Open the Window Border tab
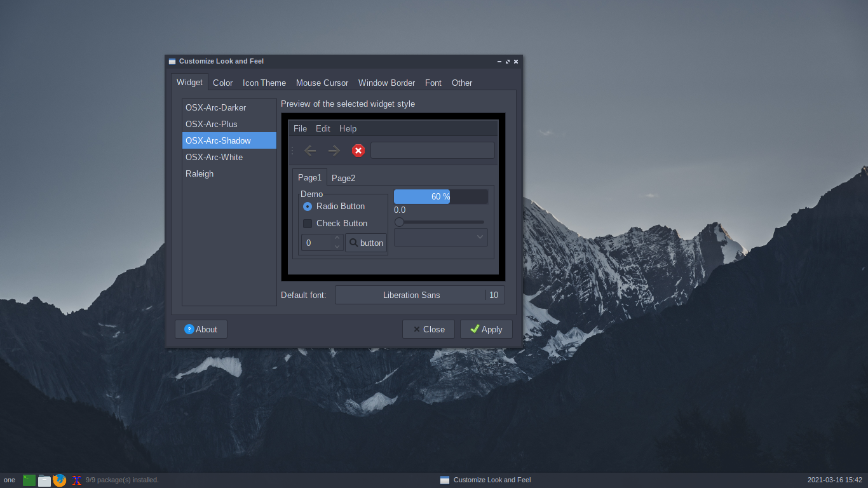Viewport: 868px width, 488px height. (x=387, y=83)
